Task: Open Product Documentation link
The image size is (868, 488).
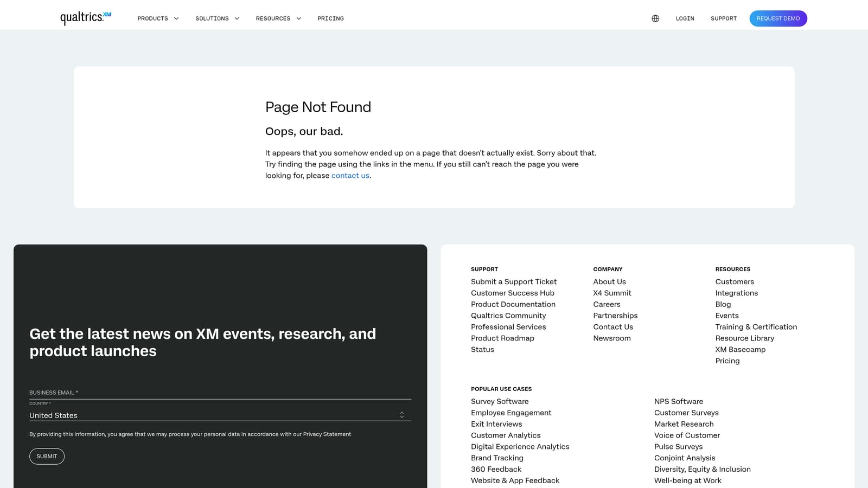Action: pos(513,305)
